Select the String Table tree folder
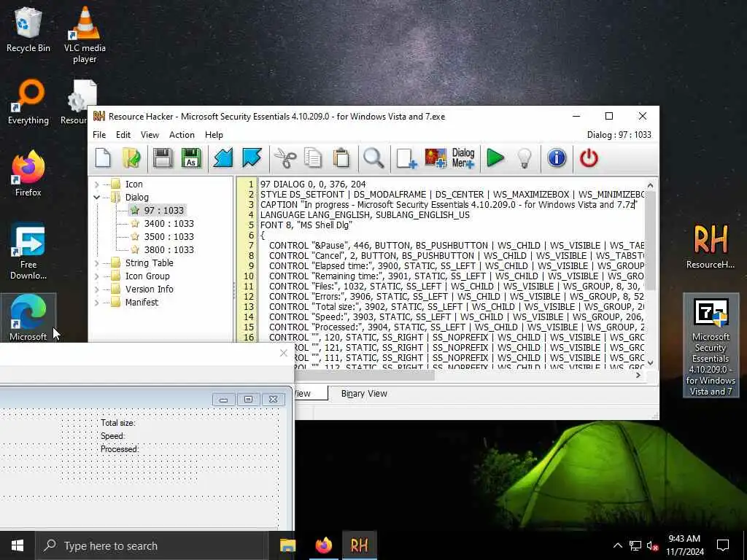The width and height of the screenshot is (747, 560). [x=149, y=262]
